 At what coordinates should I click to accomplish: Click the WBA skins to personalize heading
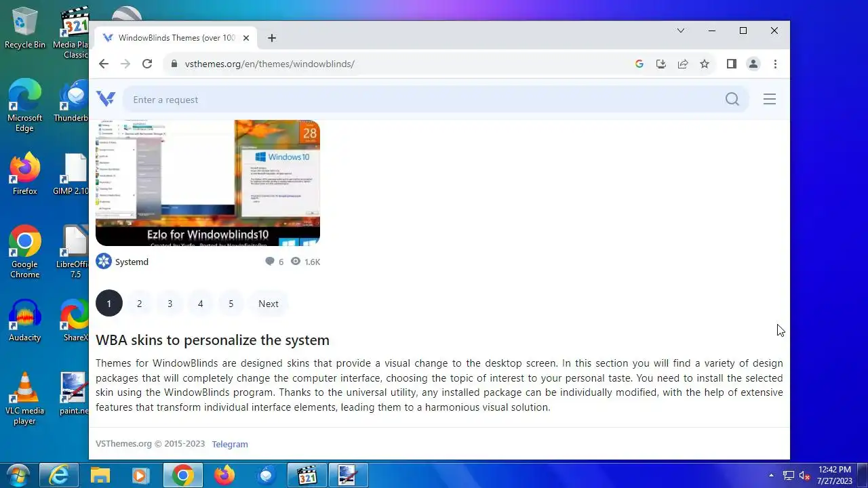coord(212,340)
